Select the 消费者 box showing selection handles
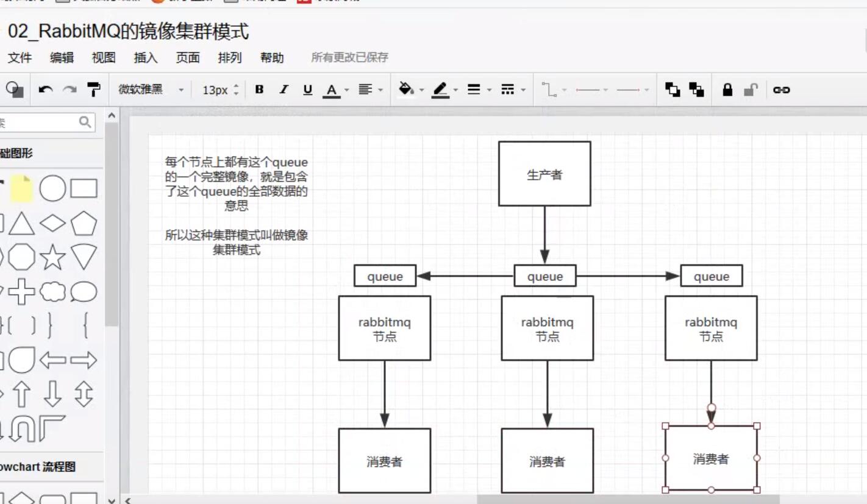The width and height of the screenshot is (867, 504). (711, 458)
